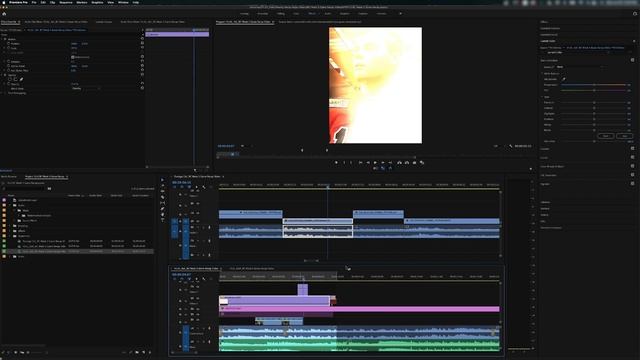Screen dimensions: 640x360
Task: Click the Lift button
Action: point(399,163)
